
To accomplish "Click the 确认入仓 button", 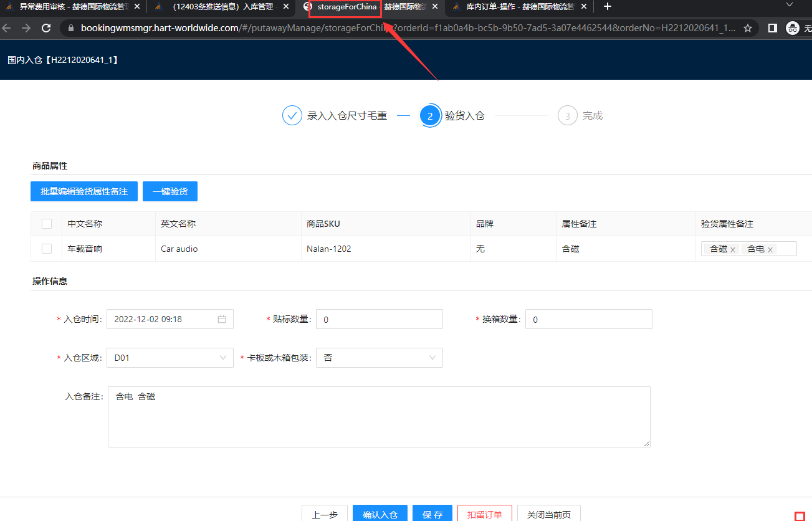I will click(x=380, y=514).
